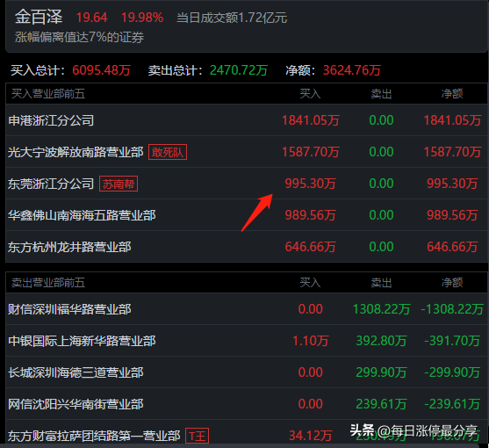Viewport: 489px width, 448px height.
Task: Click the stock name 金百泽
Action: click(39, 17)
